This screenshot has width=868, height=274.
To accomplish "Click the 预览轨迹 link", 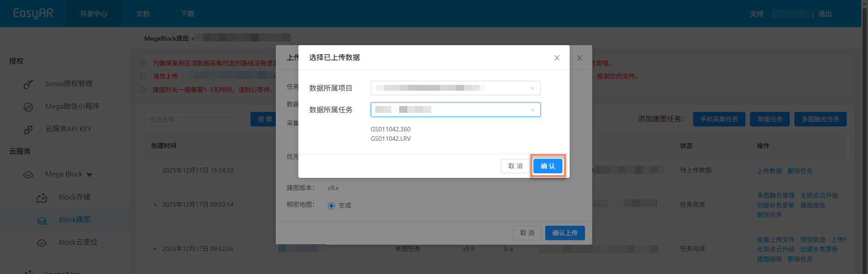I will [x=813, y=240].
